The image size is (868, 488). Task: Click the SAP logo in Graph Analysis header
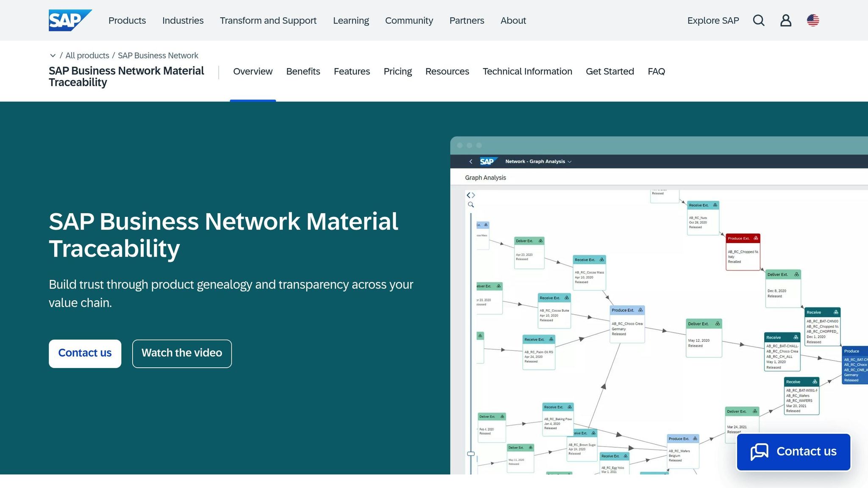pos(488,161)
